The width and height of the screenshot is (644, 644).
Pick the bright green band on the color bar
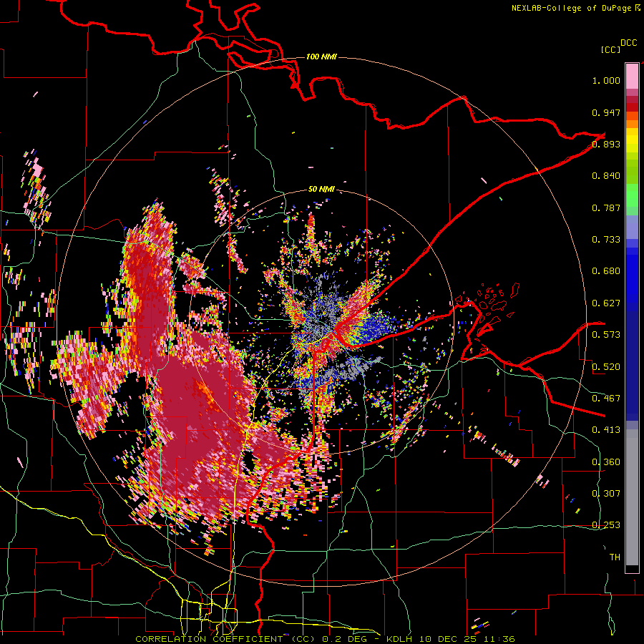[632, 195]
